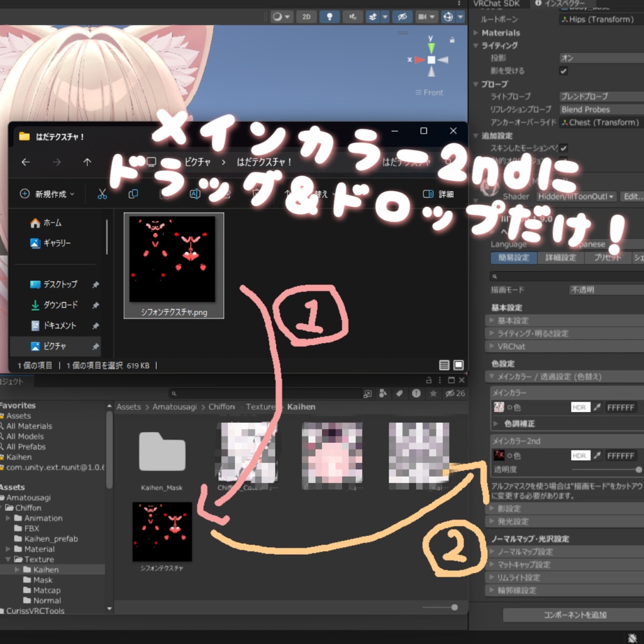
Task: Enable 2D mode in the scene view
Action: [x=306, y=17]
